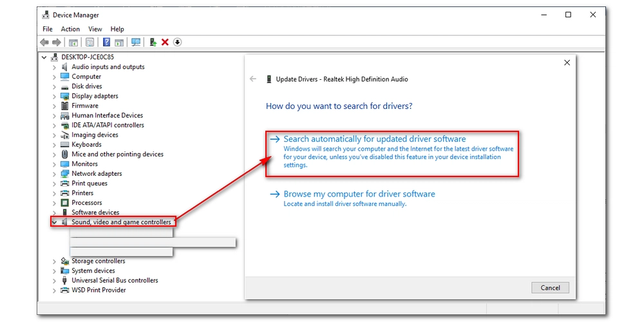This screenshot has height=322, width=644.
Task: Click the Computer monitor icon in tree
Action: tap(64, 77)
